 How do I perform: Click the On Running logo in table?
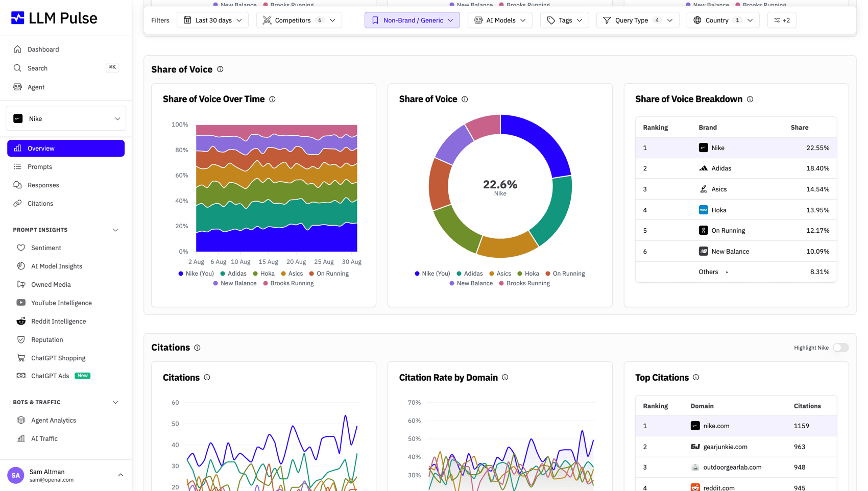(x=703, y=231)
